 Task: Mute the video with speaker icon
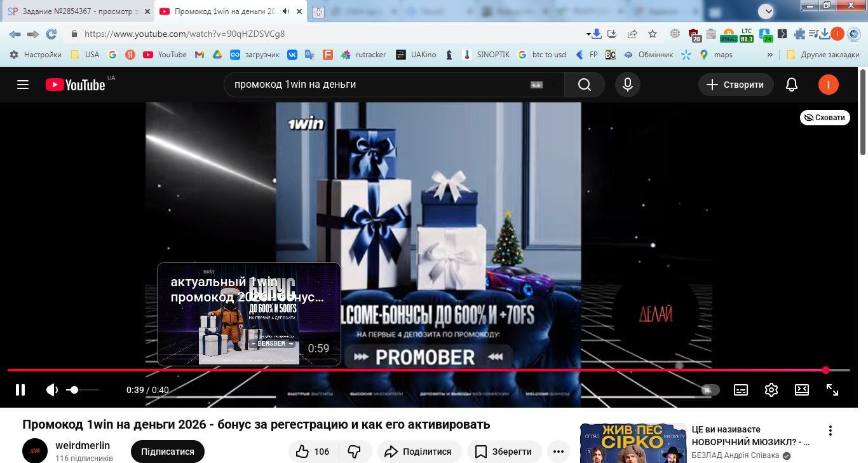tap(52, 390)
